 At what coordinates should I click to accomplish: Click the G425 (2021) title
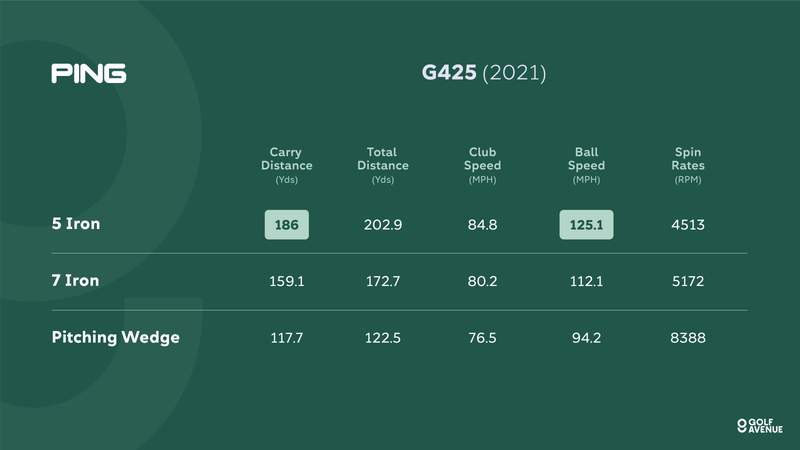[483, 74]
